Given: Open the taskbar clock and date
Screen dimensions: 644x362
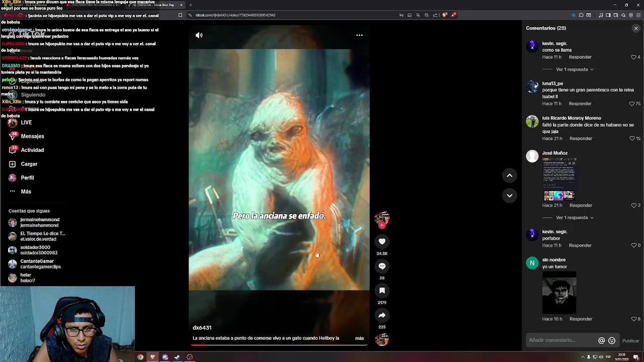Looking at the screenshot, I should pyautogui.click(x=622, y=357).
